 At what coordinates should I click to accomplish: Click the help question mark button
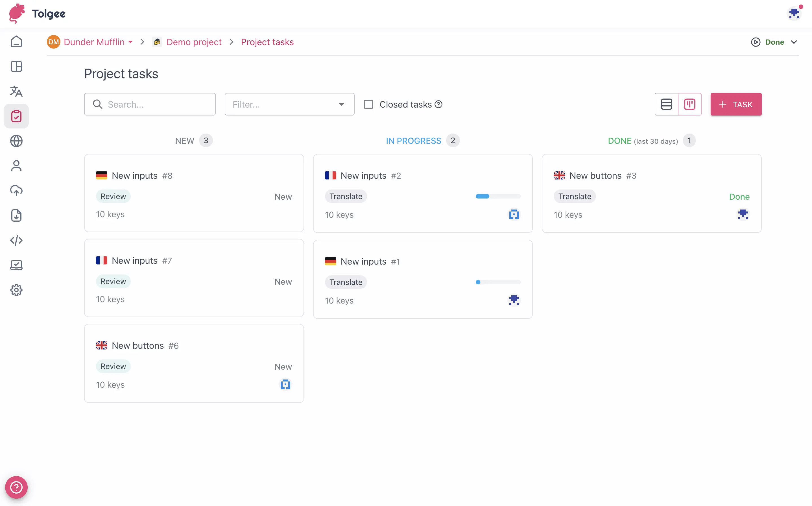(x=16, y=487)
